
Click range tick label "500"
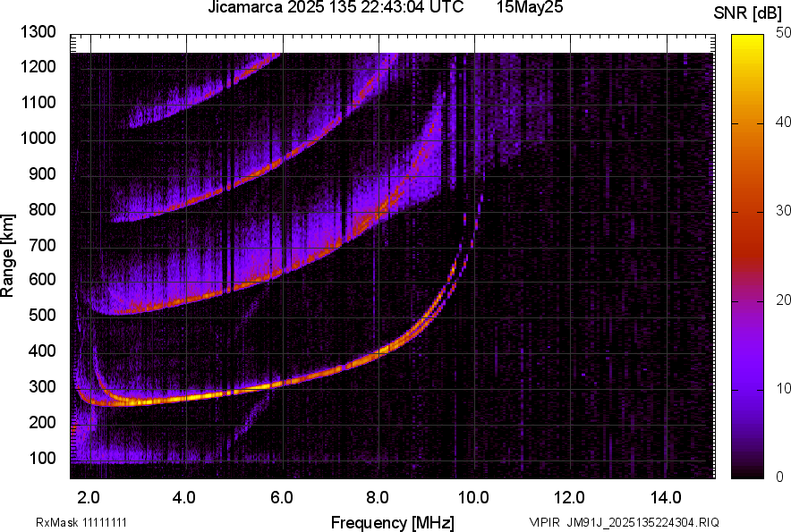click(42, 315)
